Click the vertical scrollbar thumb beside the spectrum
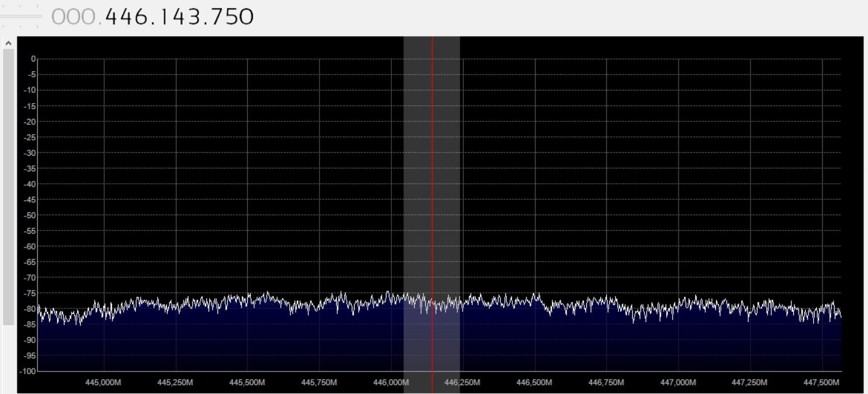The image size is (868, 394). 8,187
